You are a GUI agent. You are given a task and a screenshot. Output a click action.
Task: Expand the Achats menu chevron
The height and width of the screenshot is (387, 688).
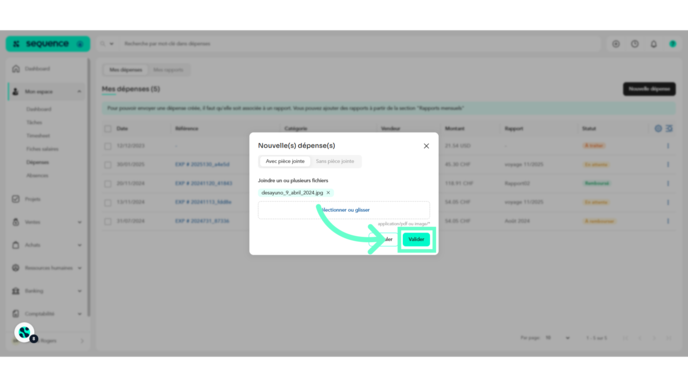pos(79,245)
